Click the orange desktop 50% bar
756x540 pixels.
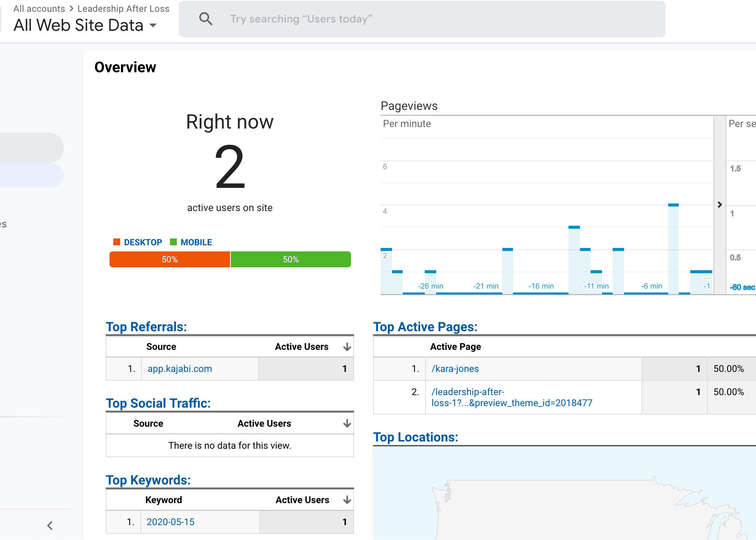tap(170, 259)
